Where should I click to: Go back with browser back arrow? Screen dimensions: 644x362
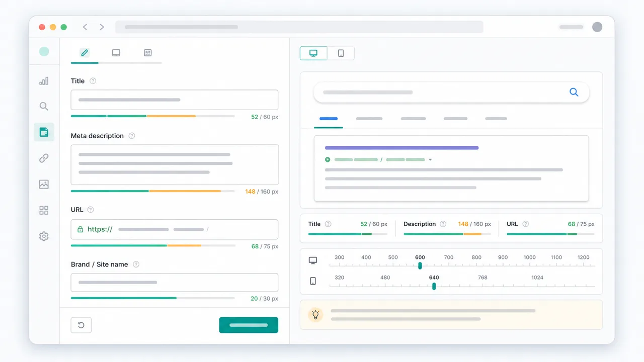coord(85,27)
